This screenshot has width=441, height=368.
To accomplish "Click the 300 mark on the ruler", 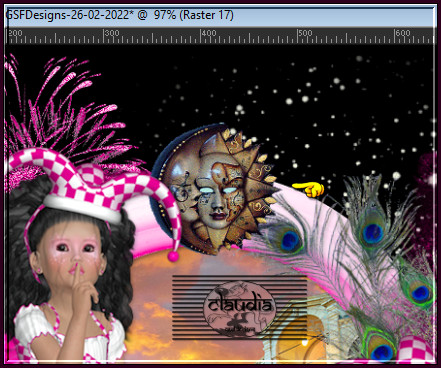I will pos(112,33).
